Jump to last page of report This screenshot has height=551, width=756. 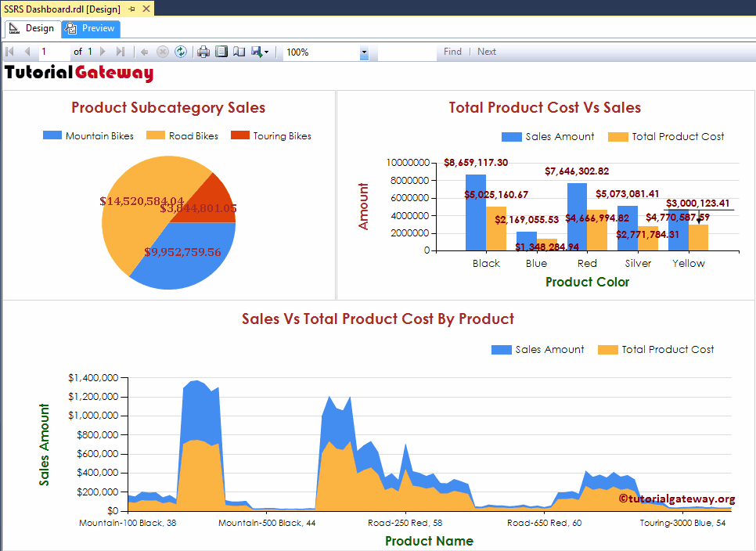click(121, 52)
